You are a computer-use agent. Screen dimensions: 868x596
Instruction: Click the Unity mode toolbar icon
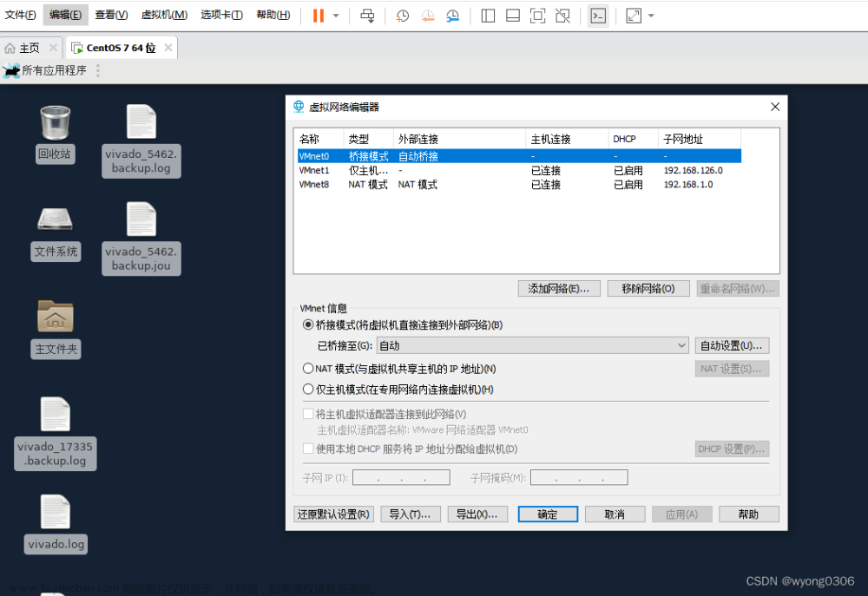(562, 16)
